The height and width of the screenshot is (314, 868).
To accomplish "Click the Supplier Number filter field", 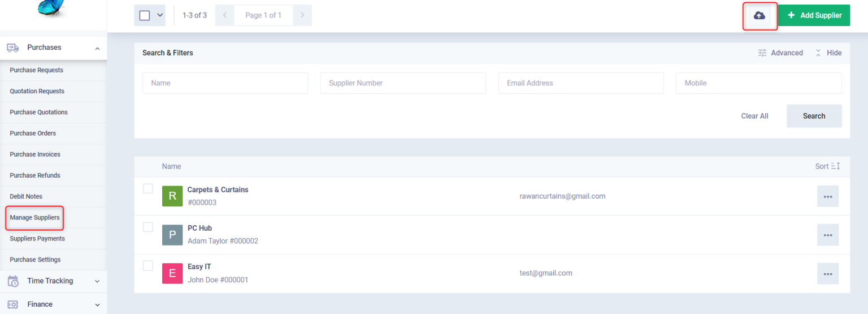I will coord(402,83).
